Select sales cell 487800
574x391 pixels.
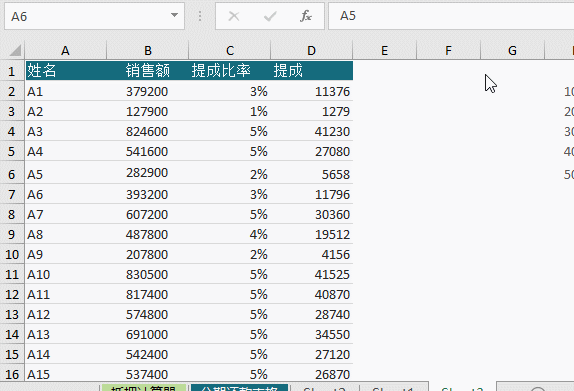tap(148, 234)
